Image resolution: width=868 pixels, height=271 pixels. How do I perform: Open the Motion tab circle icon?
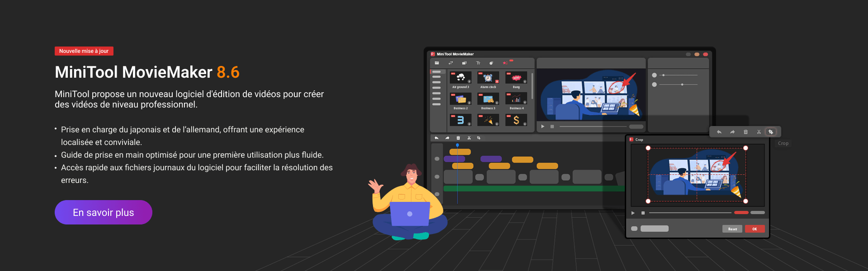click(x=491, y=63)
